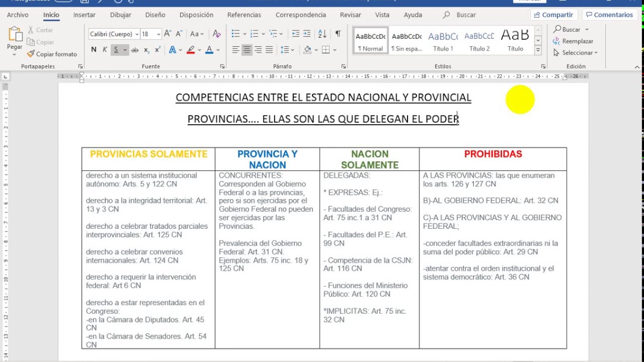644x362 pixels.
Task: Clear all formatting icon
Action: [217, 34]
